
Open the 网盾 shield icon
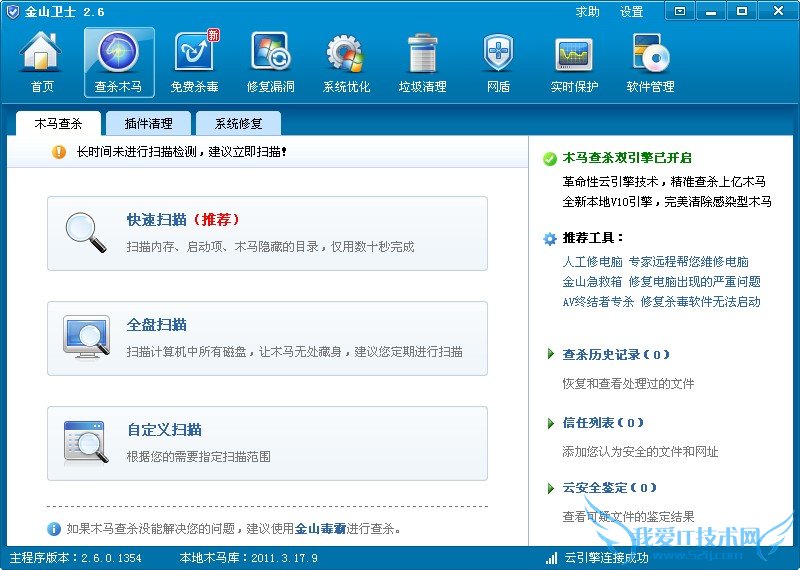(x=498, y=53)
